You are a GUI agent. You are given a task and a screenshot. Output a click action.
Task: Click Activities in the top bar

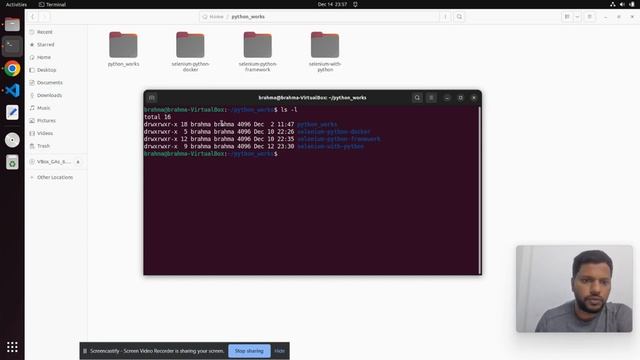tap(16, 4)
